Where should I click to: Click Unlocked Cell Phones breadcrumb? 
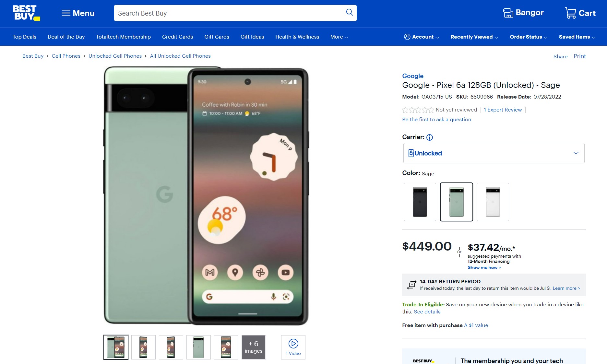point(115,56)
